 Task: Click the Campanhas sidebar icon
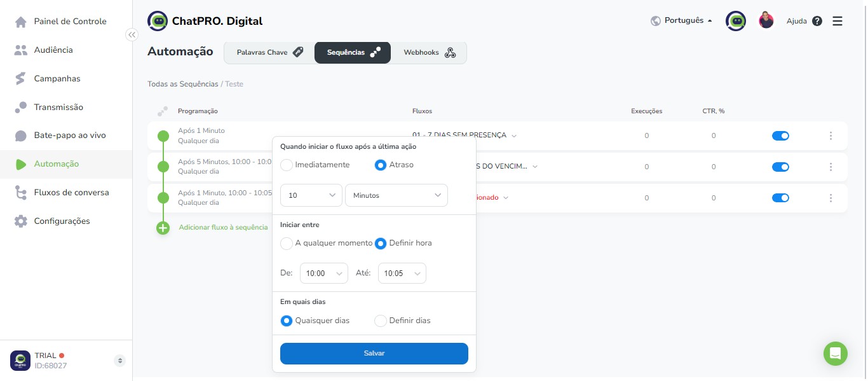pos(21,79)
